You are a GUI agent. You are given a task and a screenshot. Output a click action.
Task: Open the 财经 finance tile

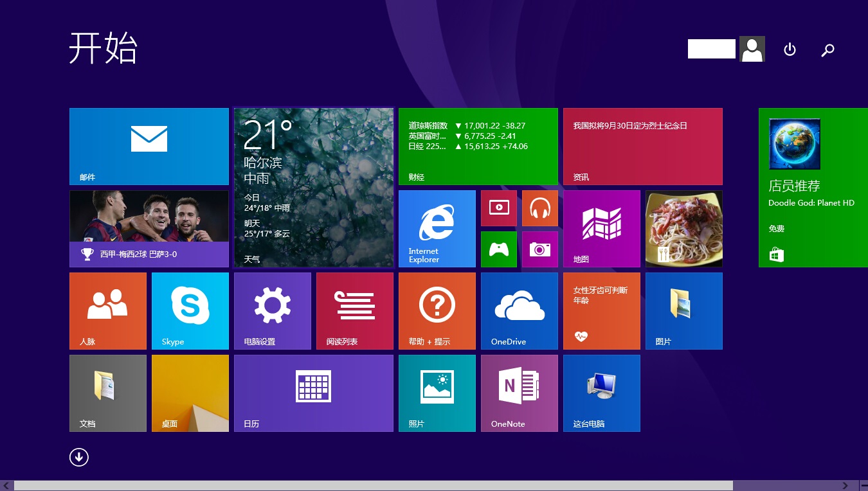478,147
